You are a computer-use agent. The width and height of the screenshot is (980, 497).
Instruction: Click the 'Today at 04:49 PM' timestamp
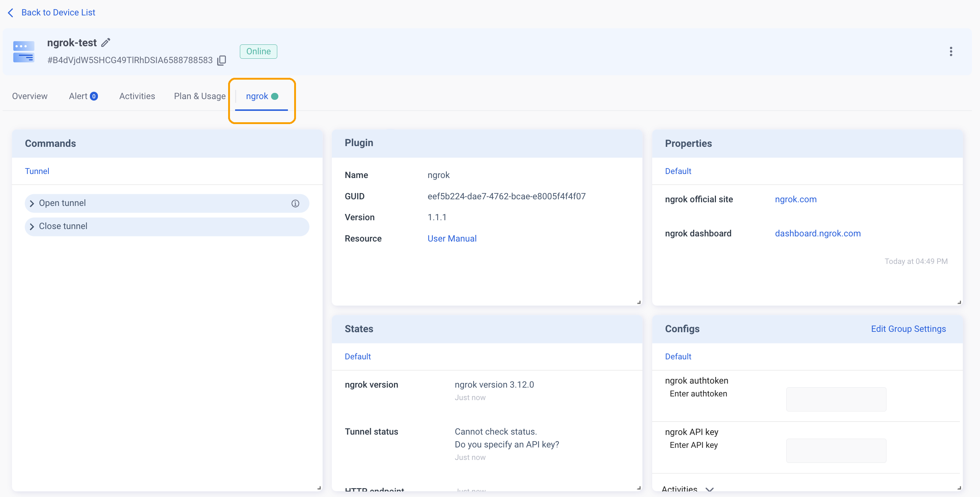click(x=916, y=262)
